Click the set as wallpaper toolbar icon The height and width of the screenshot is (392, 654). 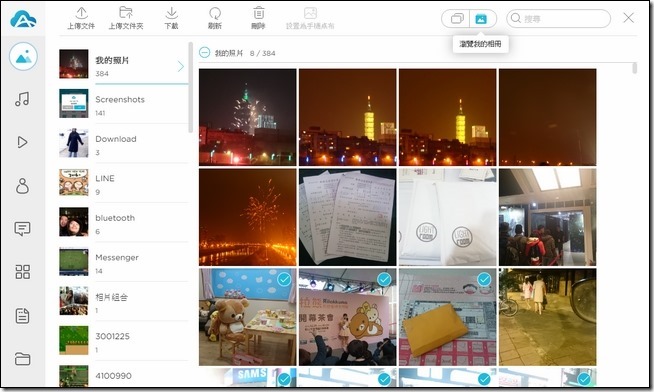(x=310, y=19)
